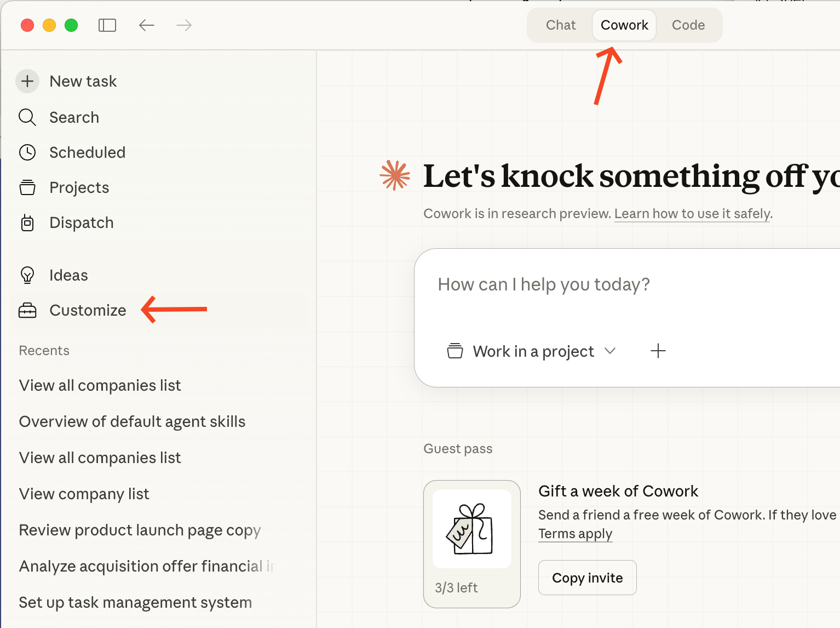Open a New task from the sidebar
The height and width of the screenshot is (628, 840).
(x=83, y=81)
